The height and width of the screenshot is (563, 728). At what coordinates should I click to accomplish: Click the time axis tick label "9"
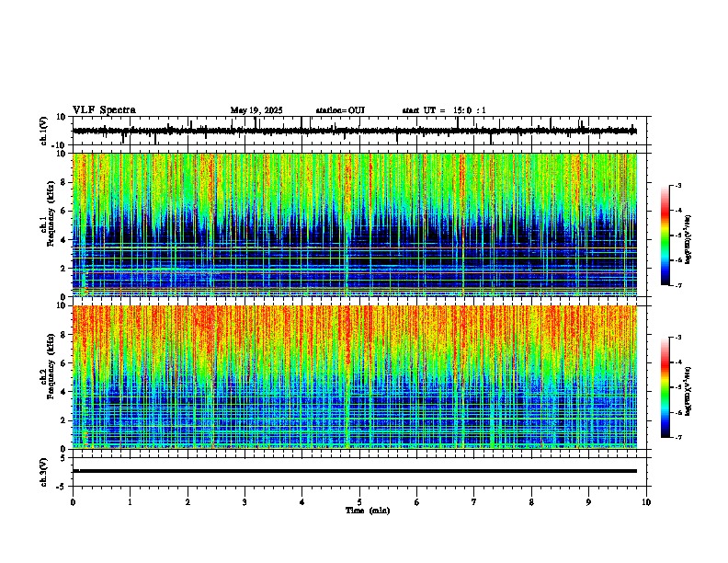click(588, 502)
